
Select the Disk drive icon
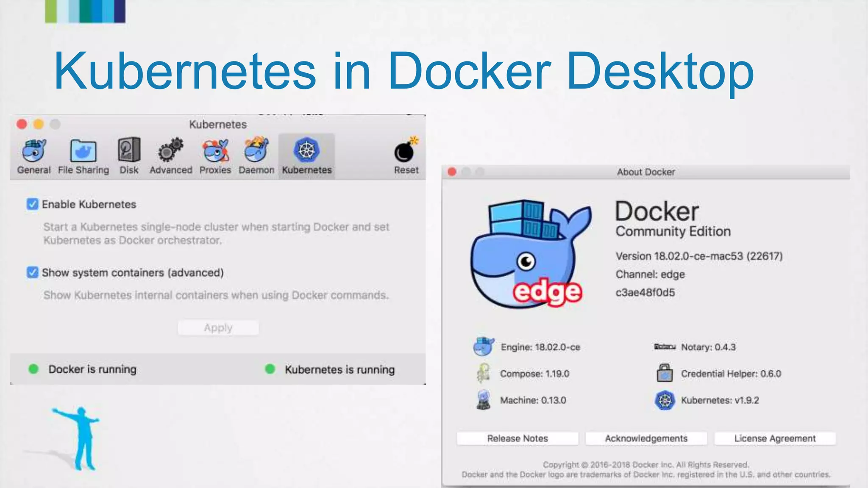[x=129, y=150]
